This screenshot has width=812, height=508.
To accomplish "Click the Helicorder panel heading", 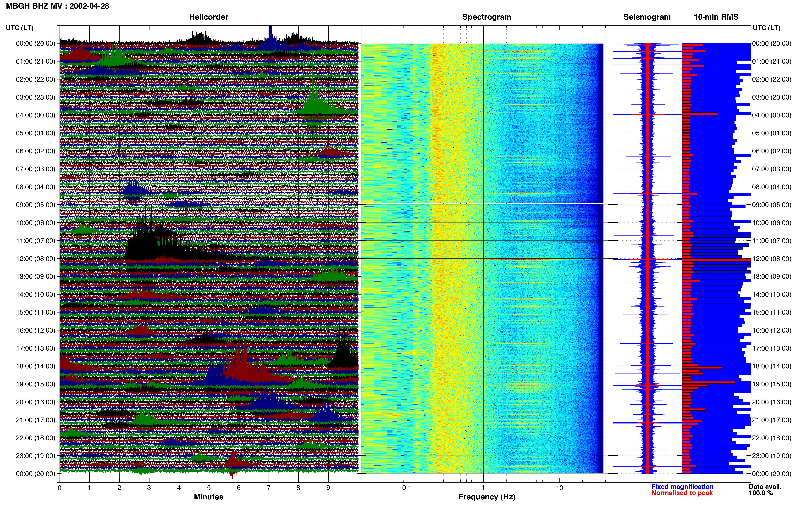I will [209, 17].
